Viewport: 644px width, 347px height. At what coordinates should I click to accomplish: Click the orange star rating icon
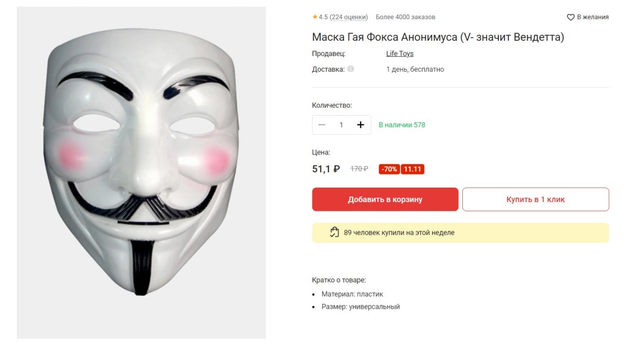tap(315, 17)
